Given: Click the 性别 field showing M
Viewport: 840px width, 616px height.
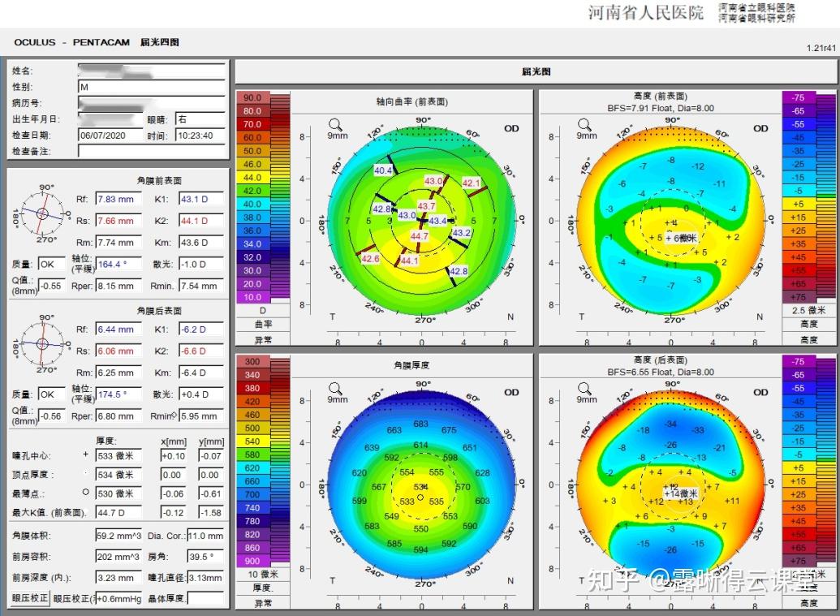Looking at the screenshot, I should click(x=152, y=87).
